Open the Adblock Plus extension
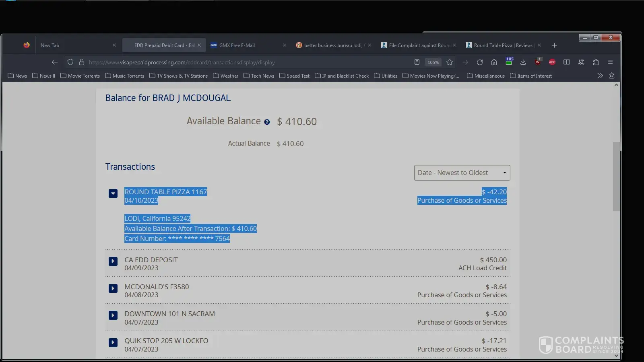Viewport: 644px width, 362px height. pos(552,62)
